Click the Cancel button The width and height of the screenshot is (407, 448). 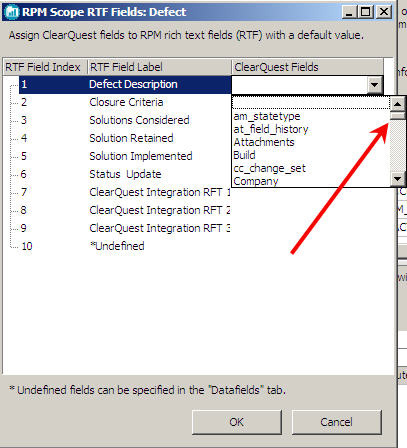point(336,422)
